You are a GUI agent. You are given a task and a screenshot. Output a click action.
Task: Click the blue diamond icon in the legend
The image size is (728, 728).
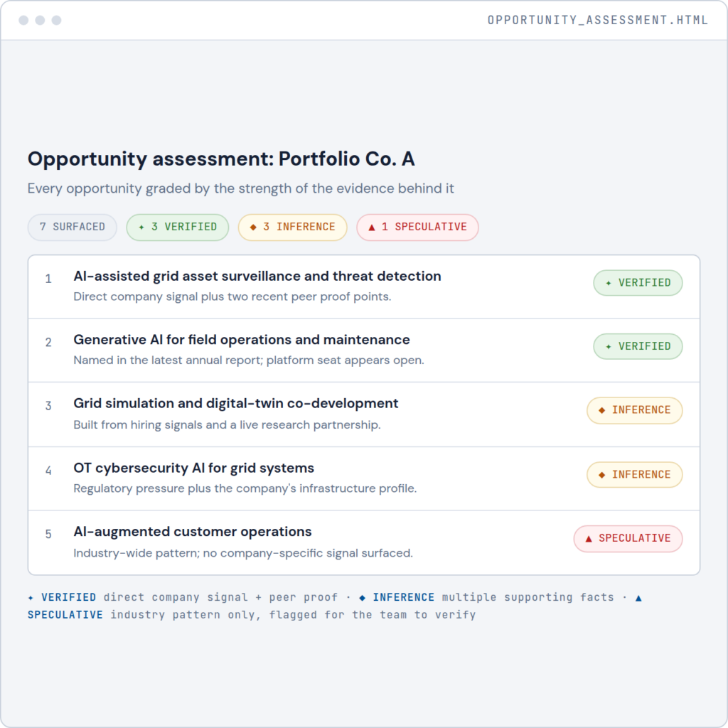pyautogui.click(x=362, y=597)
